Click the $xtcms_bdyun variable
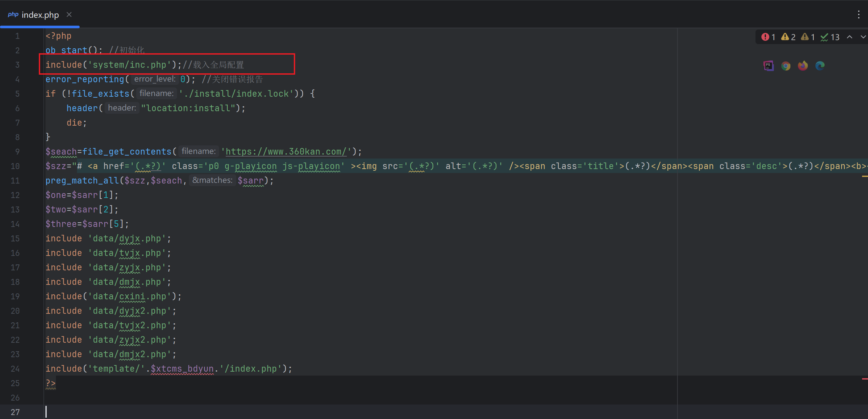The height and width of the screenshot is (419, 868). [x=182, y=369]
